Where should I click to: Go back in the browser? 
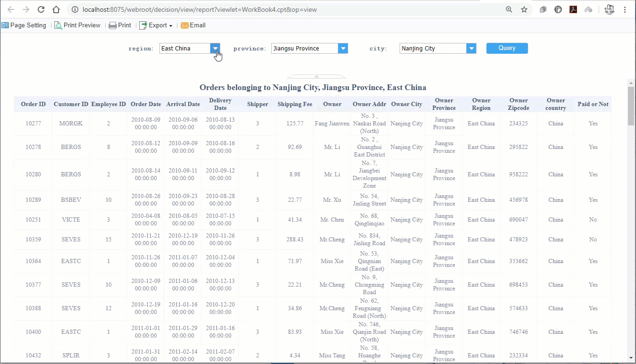[10, 9]
